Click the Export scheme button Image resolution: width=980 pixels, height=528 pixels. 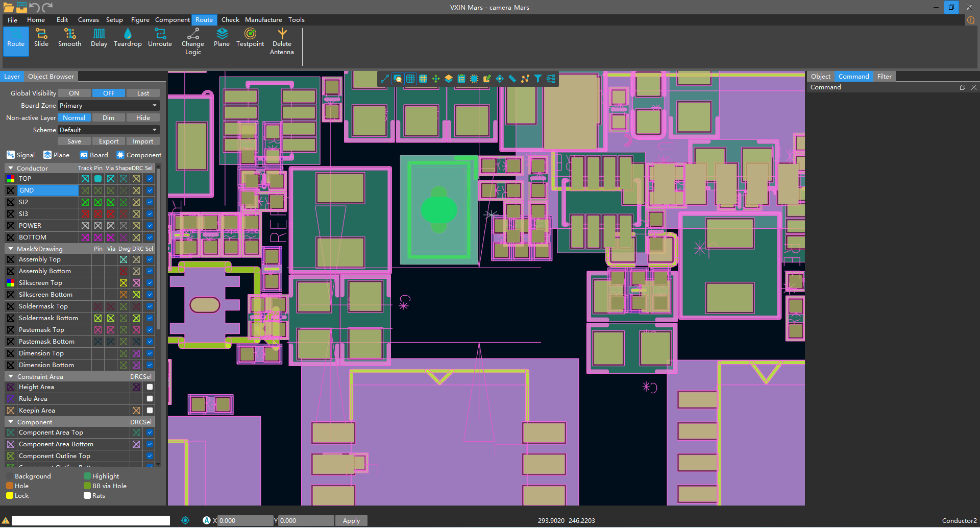tap(108, 141)
